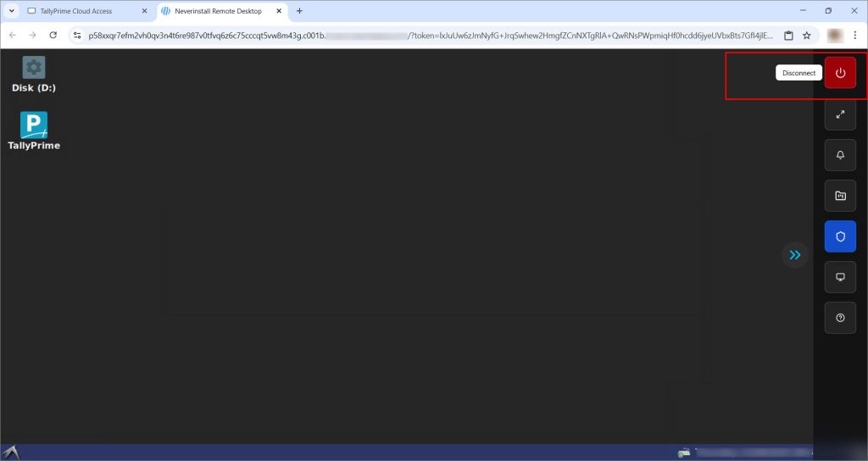Open TallyPrime desktop shortcut

[x=34, y=131]
